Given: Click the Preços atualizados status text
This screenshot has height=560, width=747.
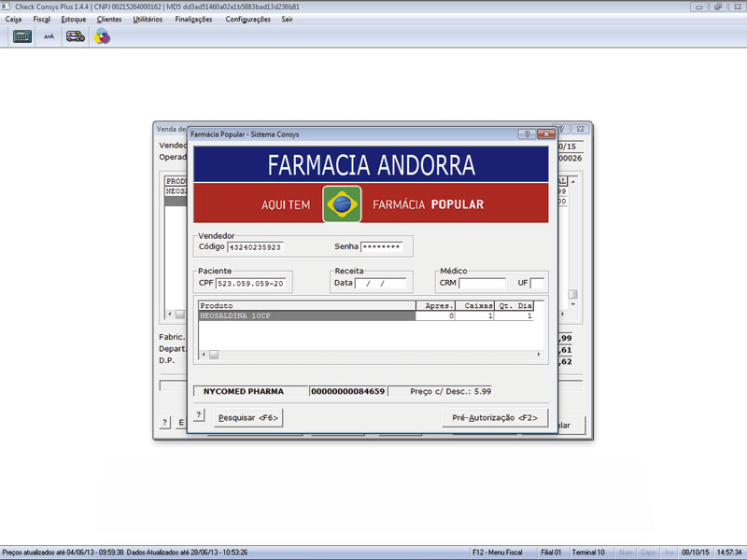Looking at the screenshot, I should (x=63, y=553).
